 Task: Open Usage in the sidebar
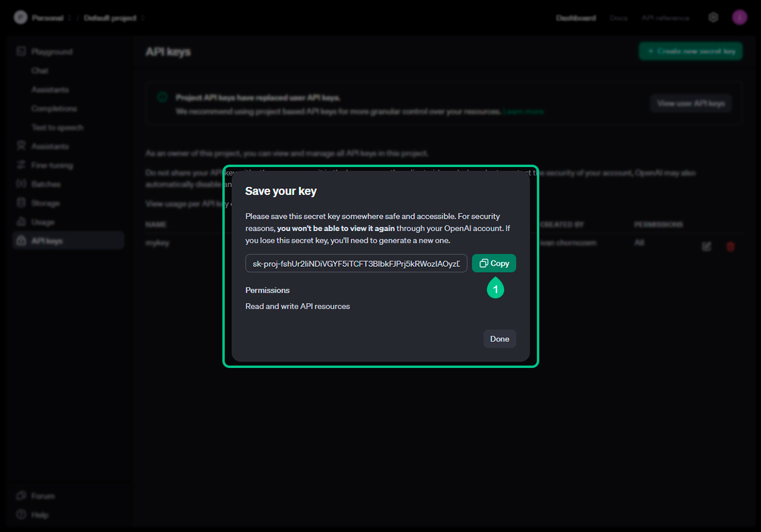pyautogui.click(x=43, y=222)
